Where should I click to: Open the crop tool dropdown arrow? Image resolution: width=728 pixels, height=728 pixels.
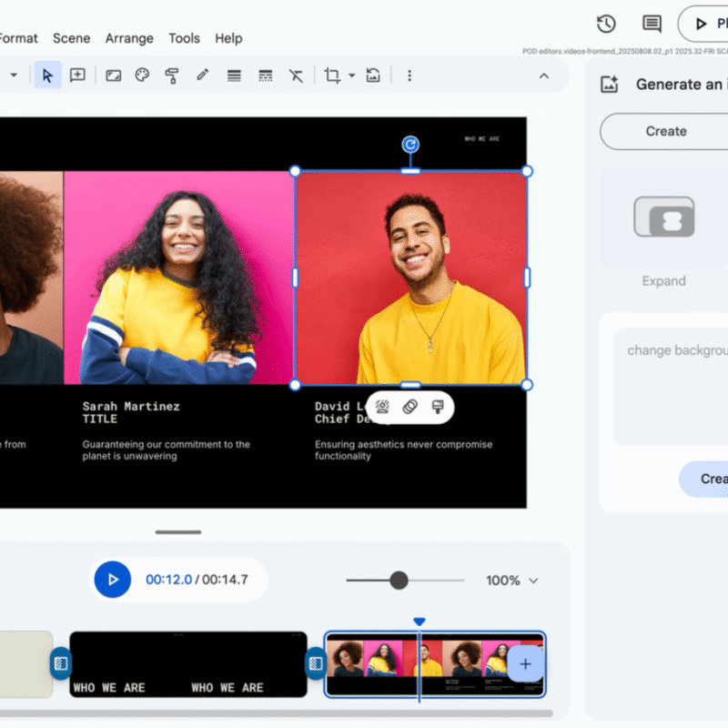(350, 76)
